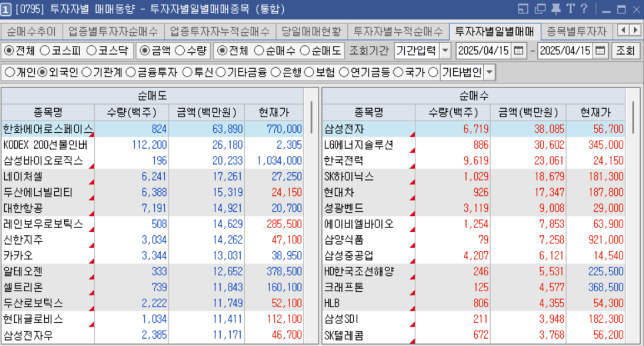Click LG에너지솔루션 stock name
644x346 pixels.
tap(359, 145)
